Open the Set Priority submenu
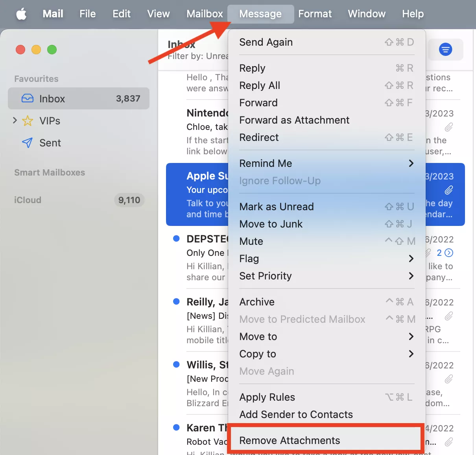476x455 pixels. pyautogui.click(x=327, y=276)
